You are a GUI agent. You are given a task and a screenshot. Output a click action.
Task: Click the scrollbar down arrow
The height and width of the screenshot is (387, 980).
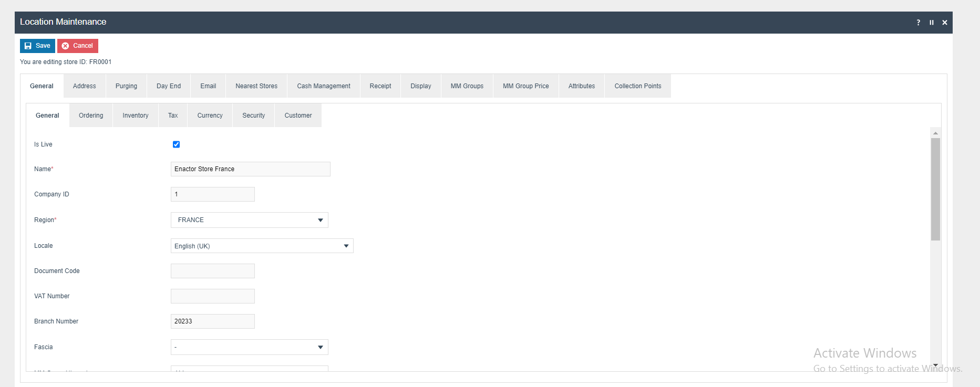pyautogui.click(x=935, y=365)
